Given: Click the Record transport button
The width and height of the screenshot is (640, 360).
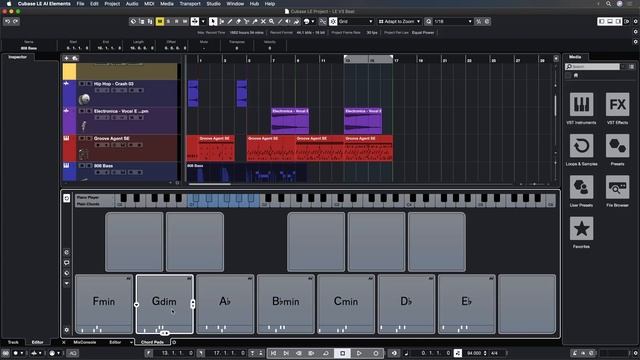Looking at the screenshot, I should coord(376,353).
